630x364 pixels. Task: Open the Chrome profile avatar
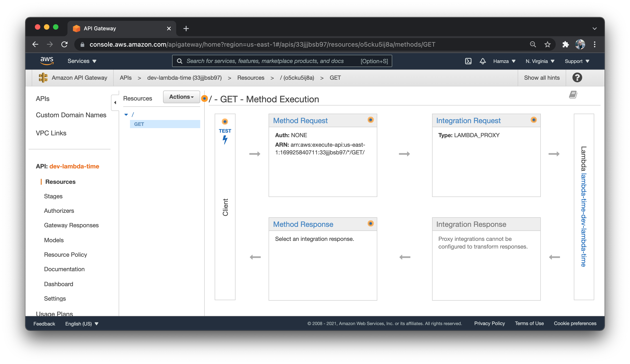(580, 44)
